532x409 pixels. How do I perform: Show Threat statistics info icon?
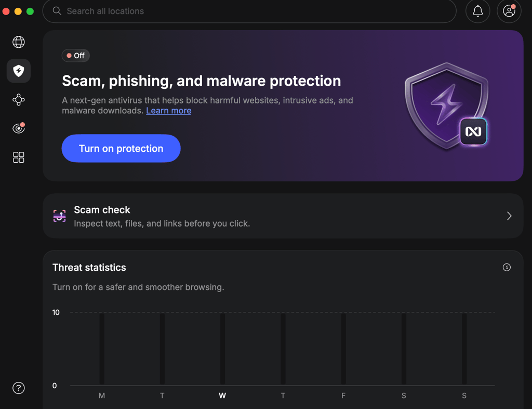[x=507, y=268]
